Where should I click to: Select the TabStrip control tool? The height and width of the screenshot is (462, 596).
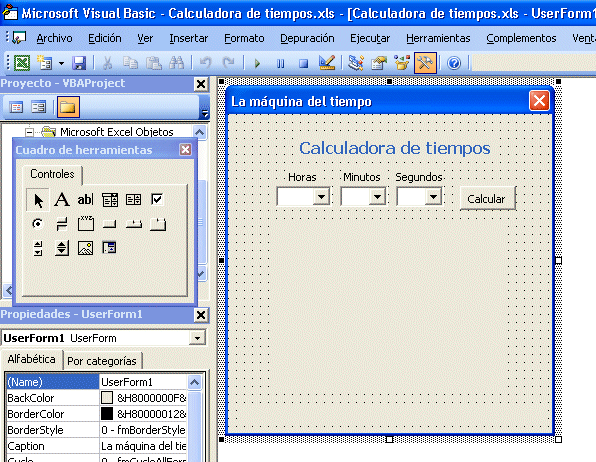[x=134, y=224]
